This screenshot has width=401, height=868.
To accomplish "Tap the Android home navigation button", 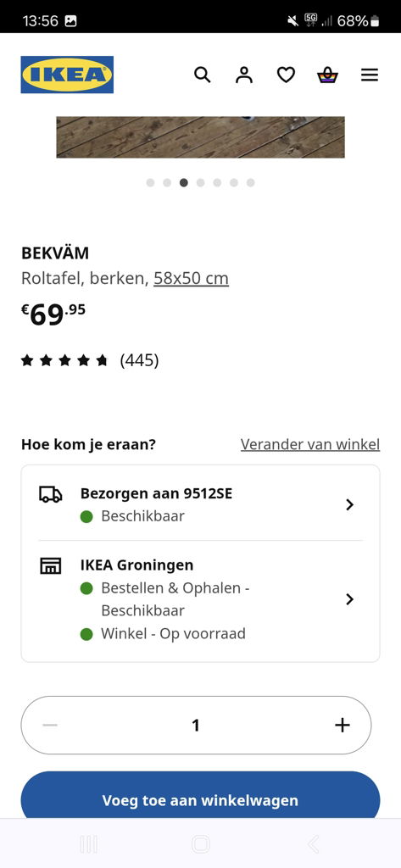I will [x=200, y=844].
